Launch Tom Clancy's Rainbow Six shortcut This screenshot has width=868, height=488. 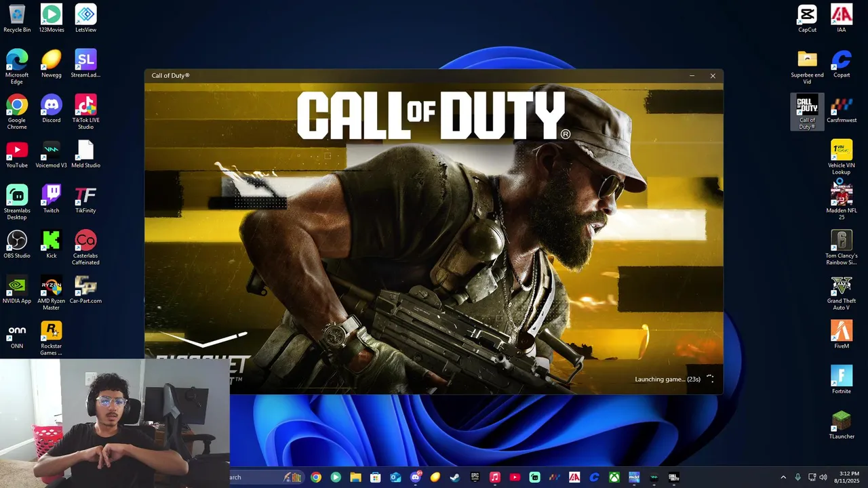pyautogui.click(x=842, y=247)
